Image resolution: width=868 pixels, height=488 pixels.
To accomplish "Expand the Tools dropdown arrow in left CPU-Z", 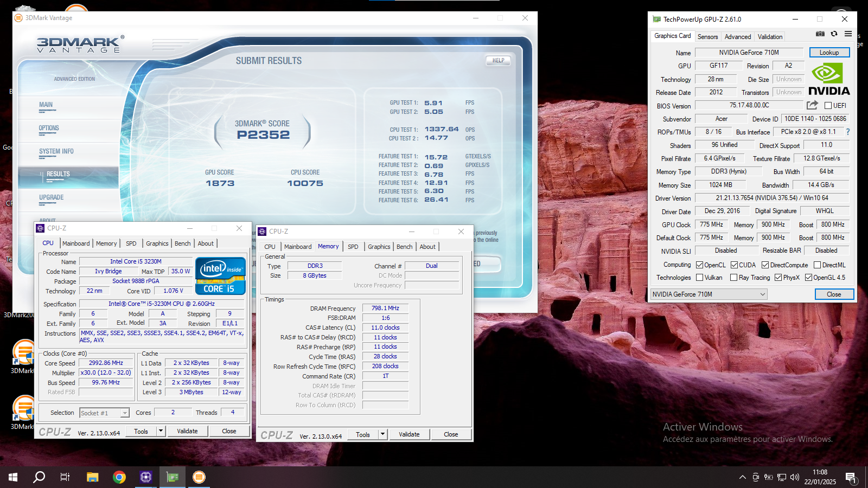I will pos(161,431).
